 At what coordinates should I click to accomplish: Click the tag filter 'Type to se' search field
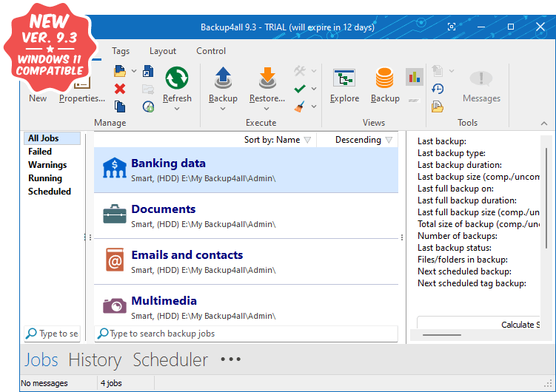[x=52, y=334]
